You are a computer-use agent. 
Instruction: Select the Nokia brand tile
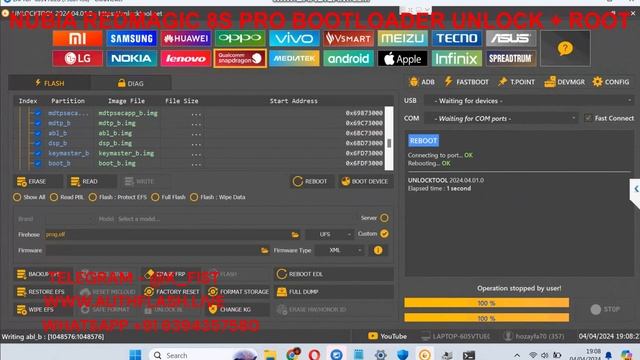coord(131,58)
